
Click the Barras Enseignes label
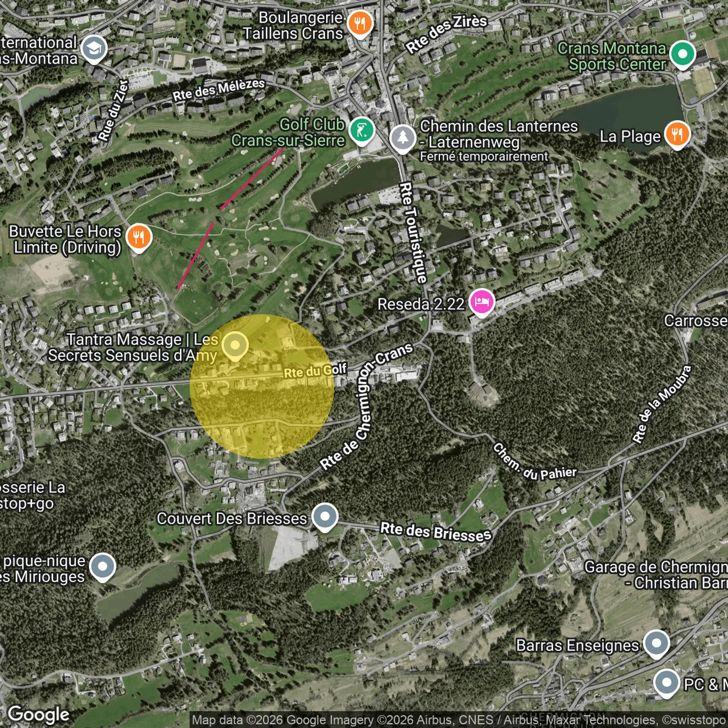tap(577, 646)
